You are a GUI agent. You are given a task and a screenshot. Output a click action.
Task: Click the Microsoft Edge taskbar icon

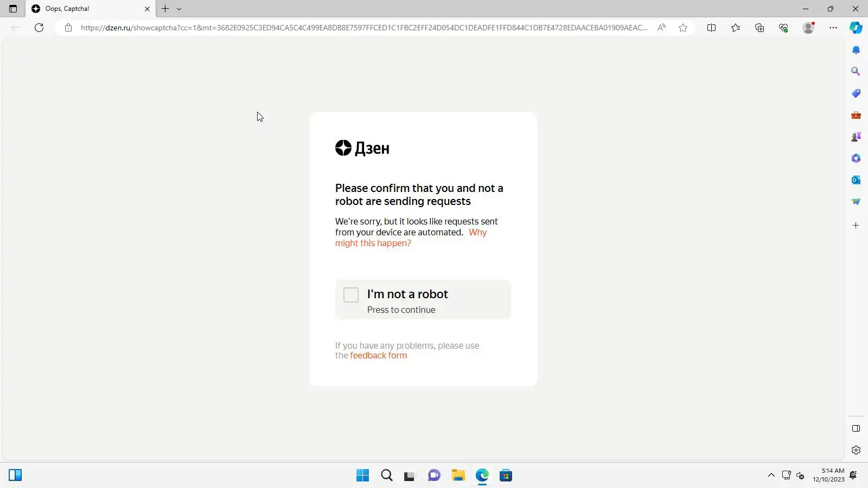pyautogui.click(x=482, y=476)
